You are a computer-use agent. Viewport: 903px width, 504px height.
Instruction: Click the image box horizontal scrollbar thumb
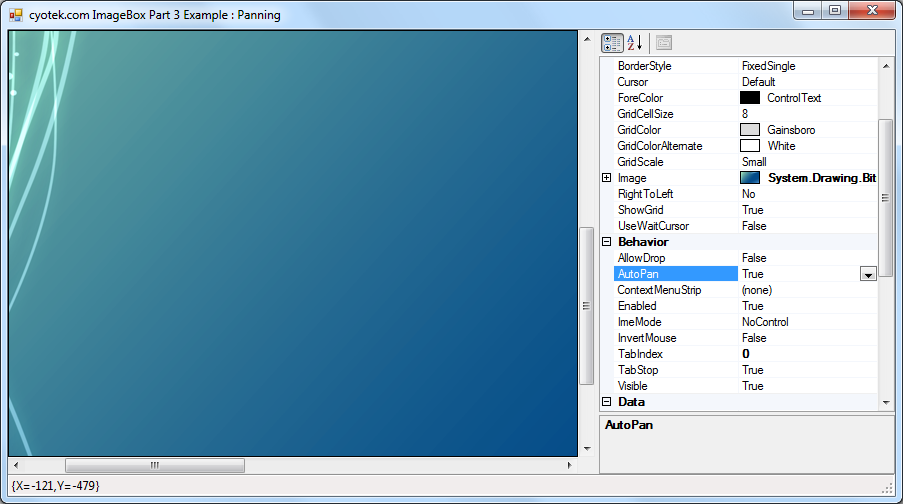coord(155,465)
